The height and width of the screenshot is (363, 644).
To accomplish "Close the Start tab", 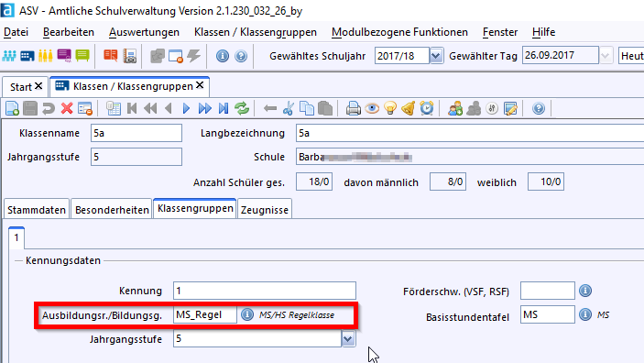I will coord(38,86).
